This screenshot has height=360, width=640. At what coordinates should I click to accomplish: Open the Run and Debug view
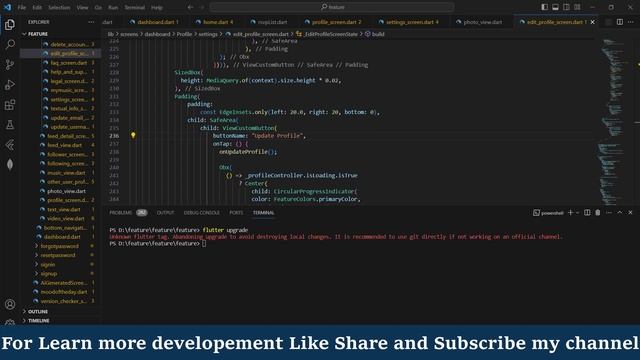coord(10,84)
